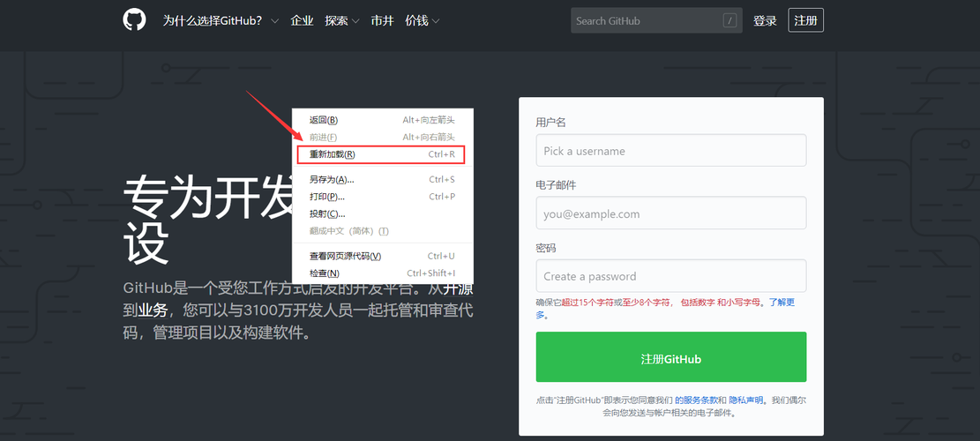This screenshot has height=441, width=980.
Task: Open the 服务条款 link
Action: click(695, 400)
